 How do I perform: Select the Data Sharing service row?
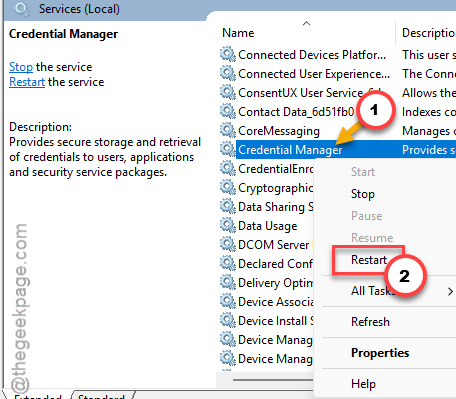[x=275, y=207]
